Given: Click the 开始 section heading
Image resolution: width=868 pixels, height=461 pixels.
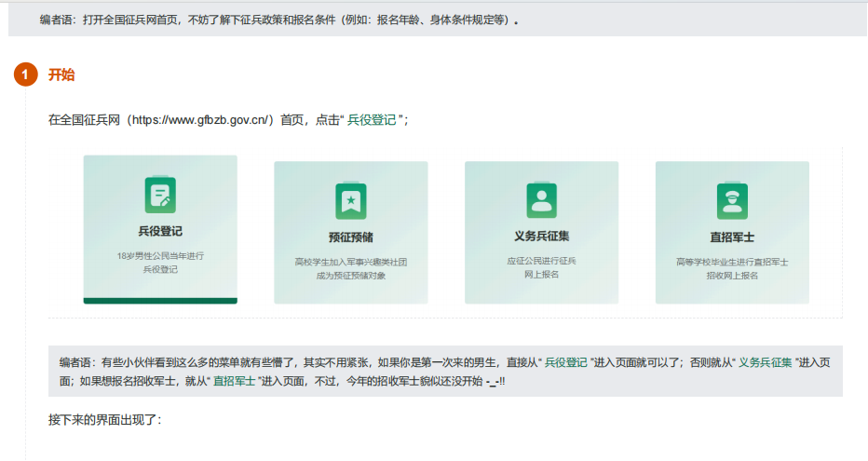Looking at the screenshot, I should pos(61,75).
